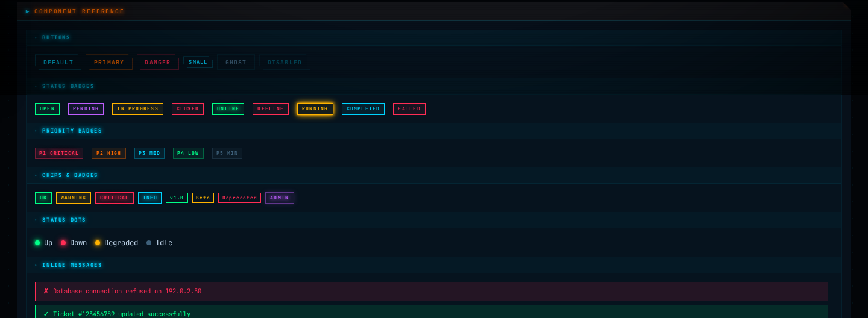The width and height of the screenshot is (868, 318).
Task: Click the P3 MED priority badge
Action: [x=149, y=154]
